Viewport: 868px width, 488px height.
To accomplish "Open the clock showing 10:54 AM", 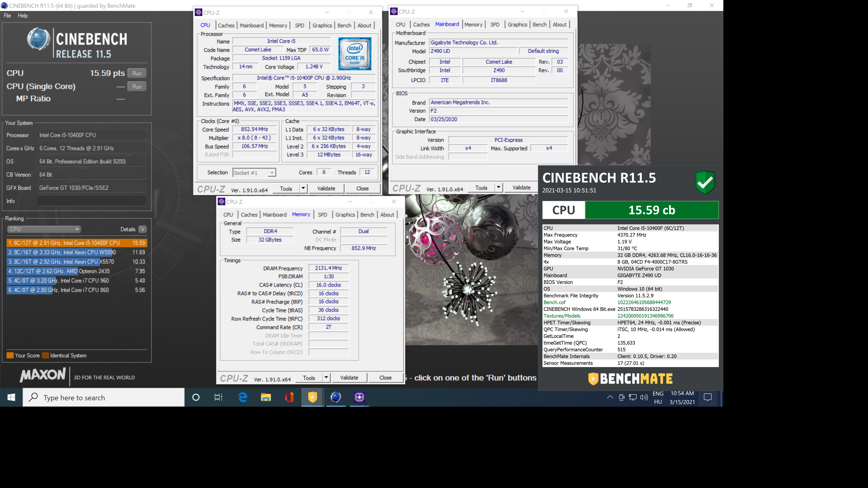I will (682, 397).
